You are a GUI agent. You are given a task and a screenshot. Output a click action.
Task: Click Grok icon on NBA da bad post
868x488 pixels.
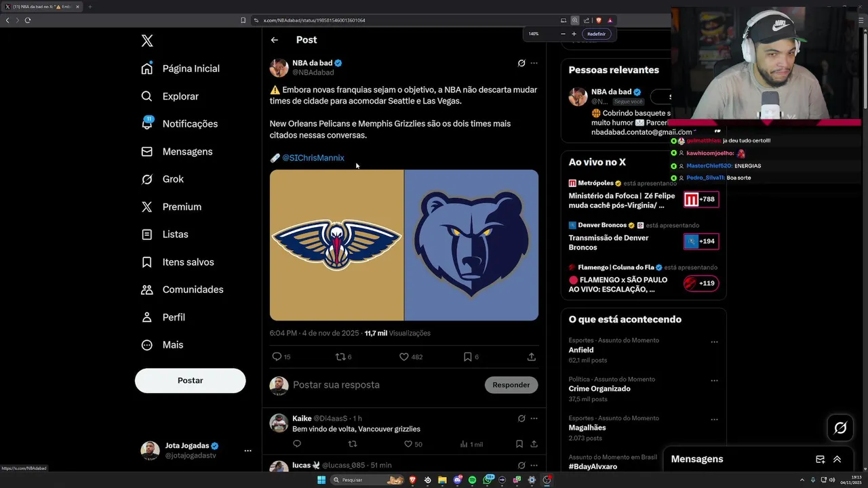[521, 63]
